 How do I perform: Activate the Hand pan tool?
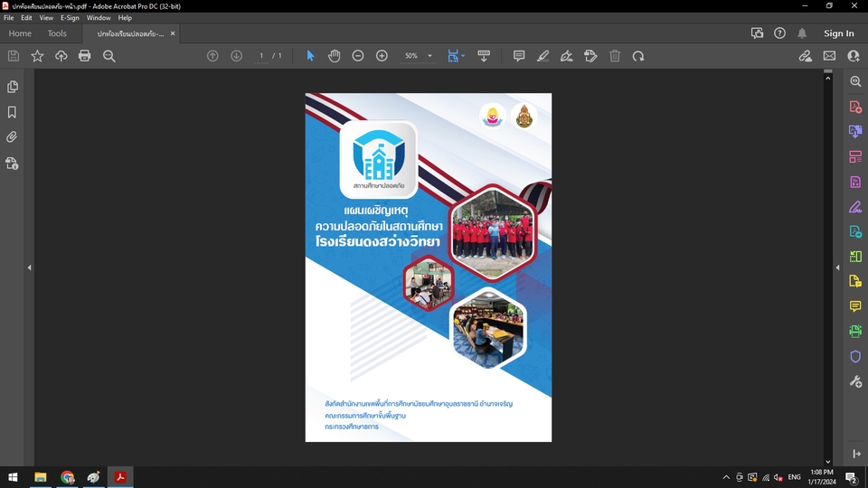334,56
